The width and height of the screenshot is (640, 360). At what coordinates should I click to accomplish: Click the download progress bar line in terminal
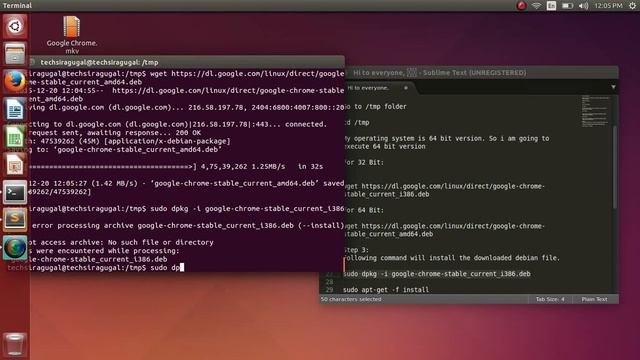pyautogui.click(x=176, y=167)
